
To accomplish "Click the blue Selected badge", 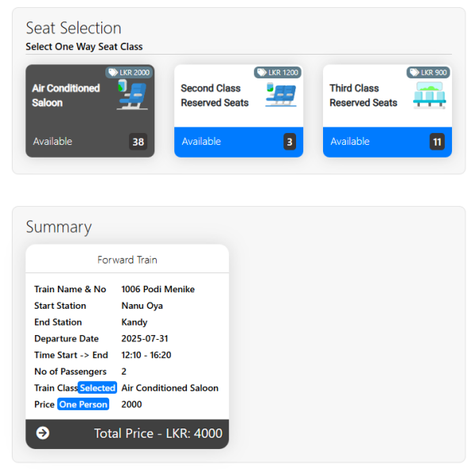I will [97, 387].
